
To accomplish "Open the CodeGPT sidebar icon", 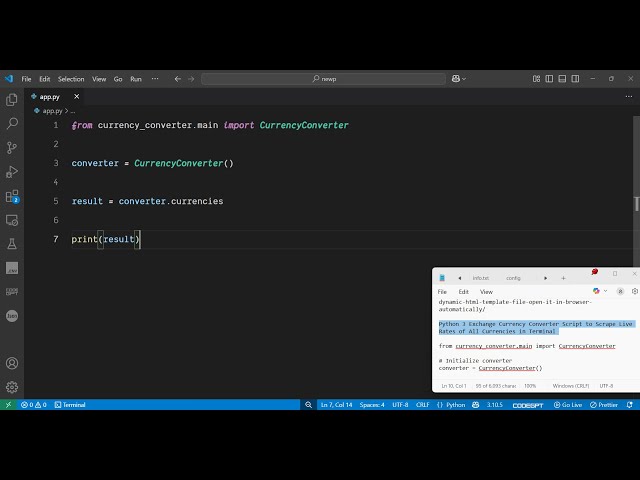I will tap(12, 292).
